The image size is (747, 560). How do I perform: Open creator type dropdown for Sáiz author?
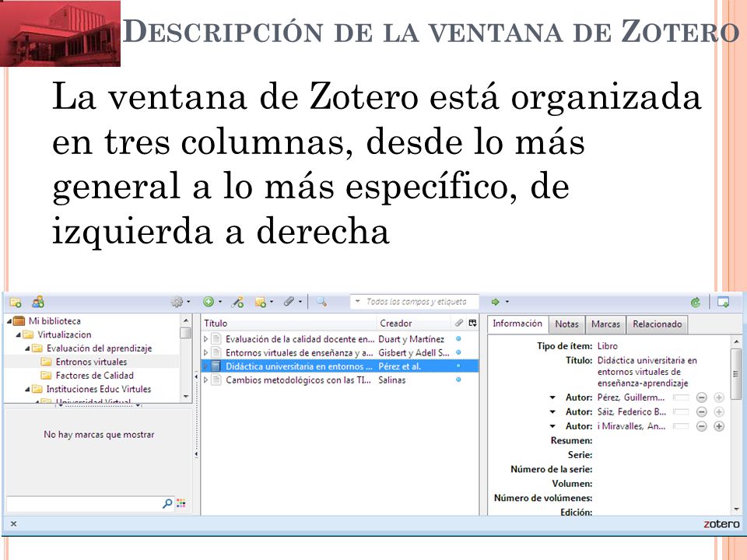click(x=552, y=412)
